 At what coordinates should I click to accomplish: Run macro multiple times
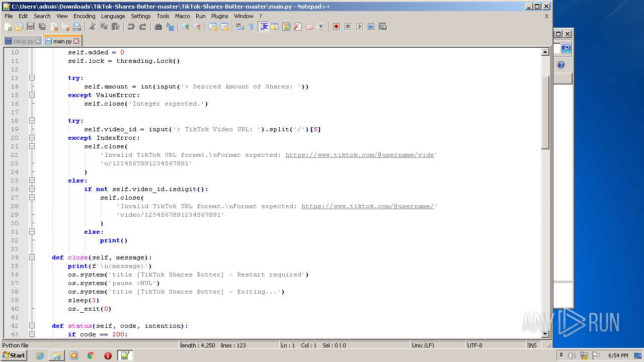(371, 27)
